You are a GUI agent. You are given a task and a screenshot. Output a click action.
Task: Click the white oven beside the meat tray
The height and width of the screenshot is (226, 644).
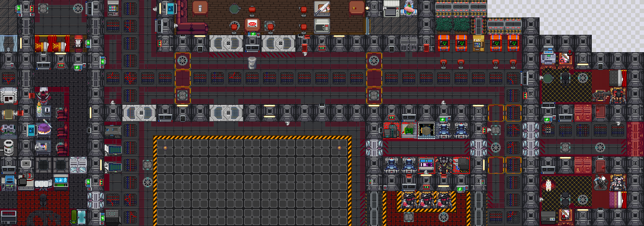click(392, 9)
